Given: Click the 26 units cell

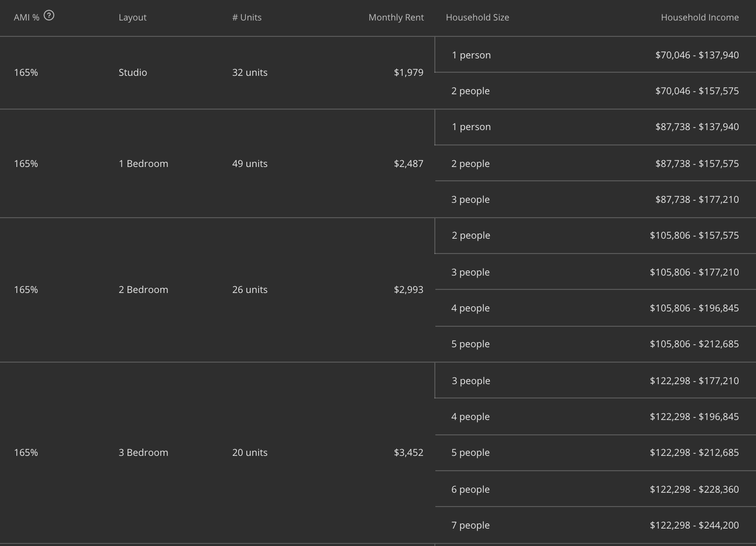Looking at the screenshot, I should (250, 290).
